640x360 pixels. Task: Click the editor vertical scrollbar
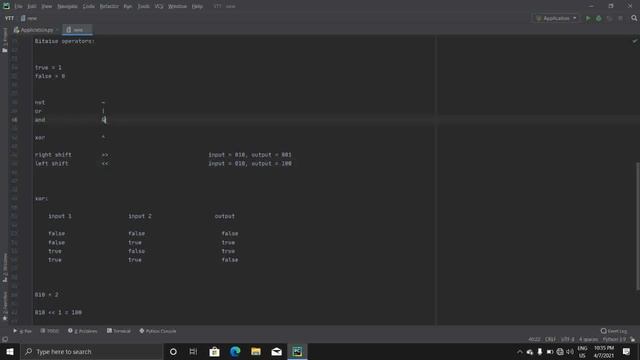(x=638, y=226)
